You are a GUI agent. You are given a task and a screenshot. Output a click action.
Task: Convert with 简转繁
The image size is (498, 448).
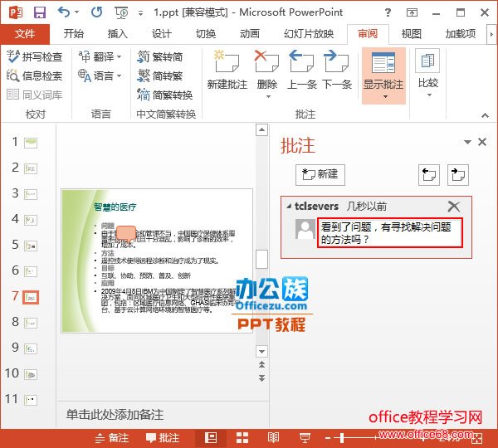coord(160,75)
